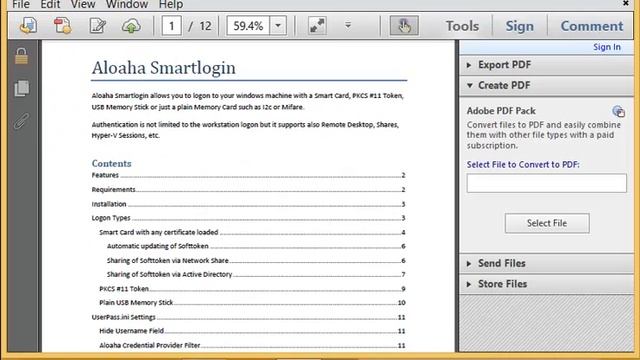
Task: Close the window with the X button
Action: 625,3
